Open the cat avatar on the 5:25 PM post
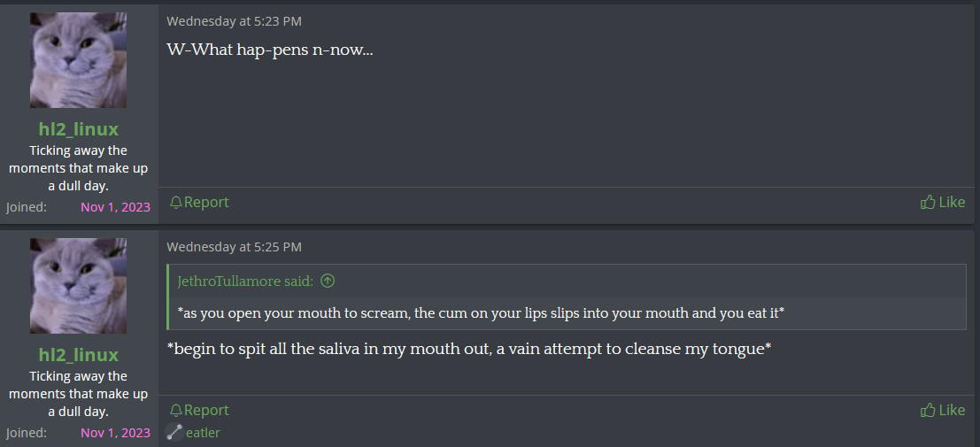 (x=78, y=286)
